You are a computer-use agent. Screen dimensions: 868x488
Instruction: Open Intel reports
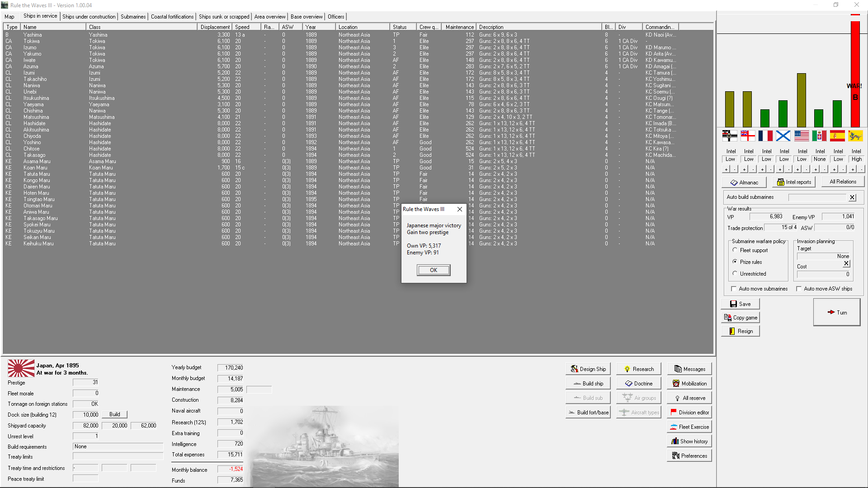[x=794, y=182]
